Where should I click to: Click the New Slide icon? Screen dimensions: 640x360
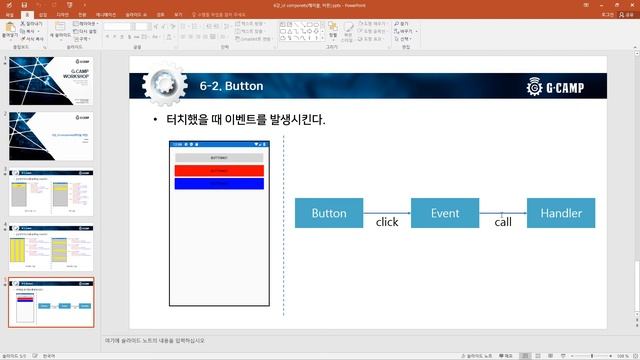[60, 27]
